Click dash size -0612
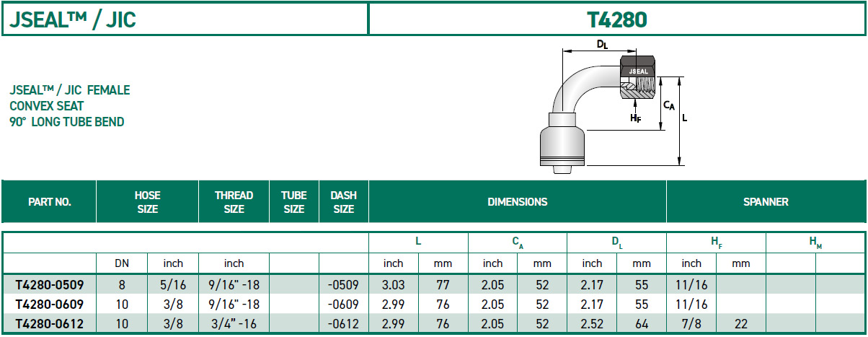This screenshot has height=337, width=868. pos(344,324)
